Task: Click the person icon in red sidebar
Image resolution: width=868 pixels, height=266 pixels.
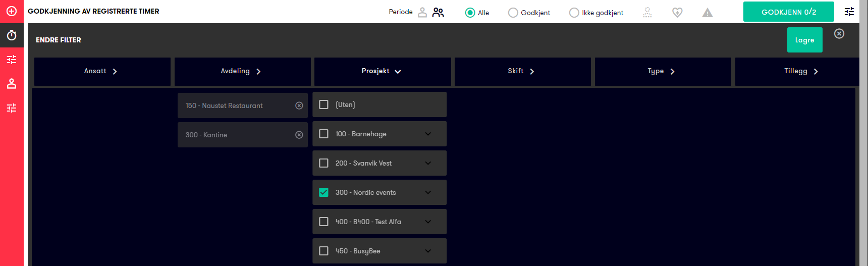Action: click(12, 84)
